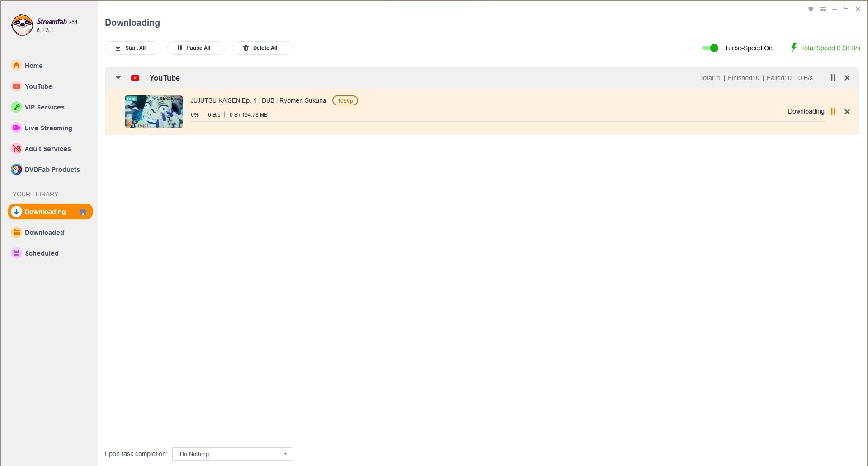This screenshot has height=466, width=868.
Task: Click the 1080p resolution badge
Action: [x=345, y=100]
